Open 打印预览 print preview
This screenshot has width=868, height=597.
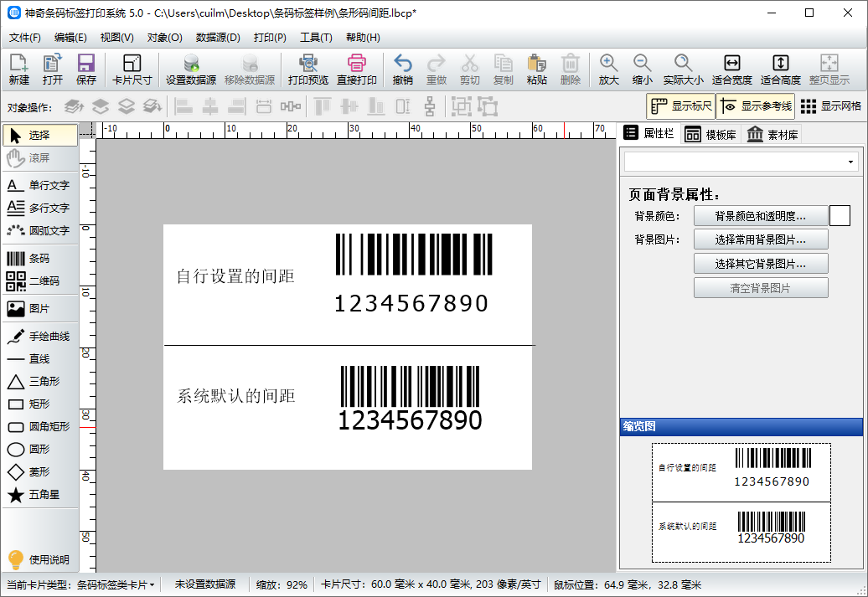point(308,69)
